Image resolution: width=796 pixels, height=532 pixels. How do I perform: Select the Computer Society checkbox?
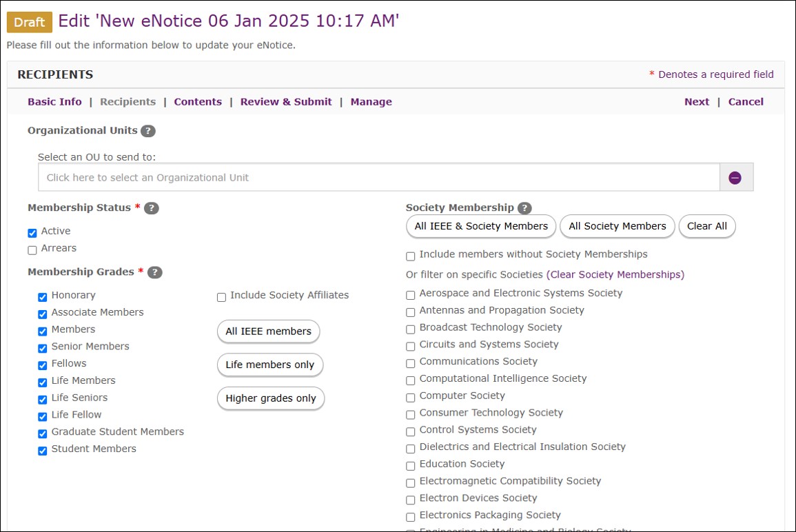(x=411, y=398)
